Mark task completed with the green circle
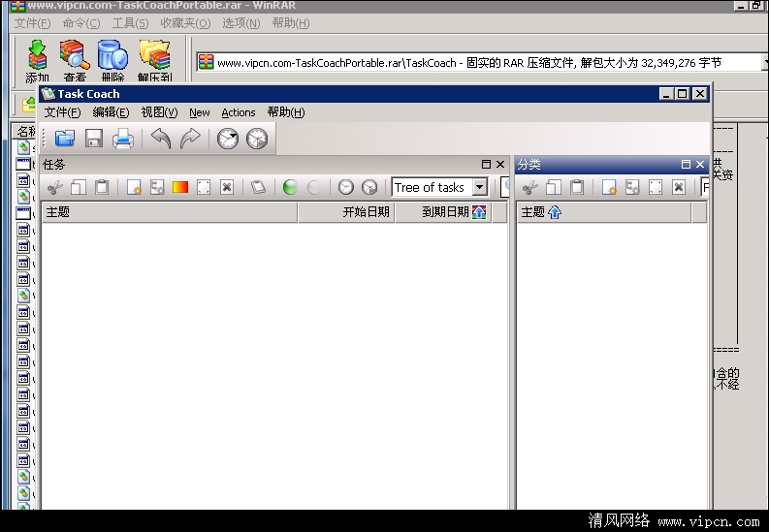The width and height of the screenshot is (769, 532). click(x=289, y=187)
